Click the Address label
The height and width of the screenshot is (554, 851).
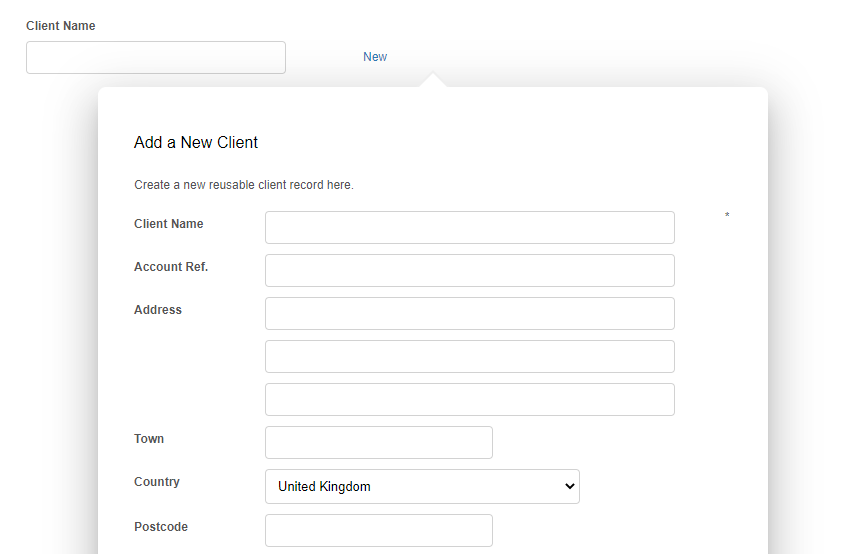pos(158,310)
